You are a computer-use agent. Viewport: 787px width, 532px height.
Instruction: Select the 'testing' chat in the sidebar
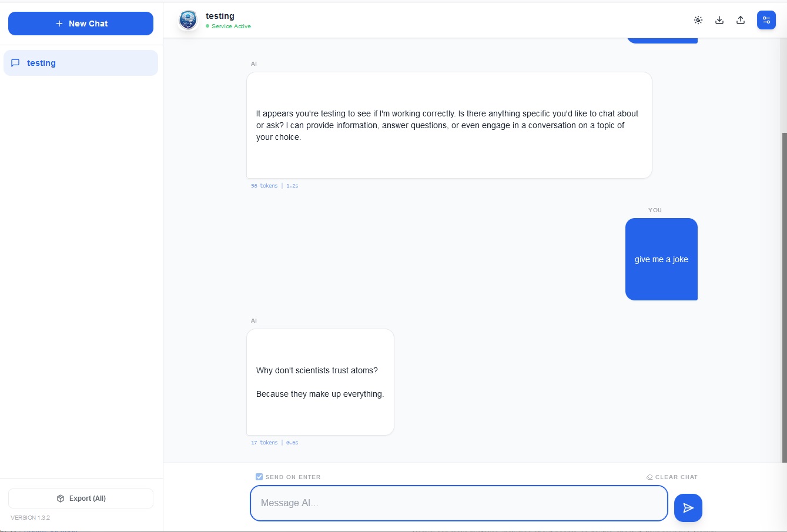(x=81, y=62)
